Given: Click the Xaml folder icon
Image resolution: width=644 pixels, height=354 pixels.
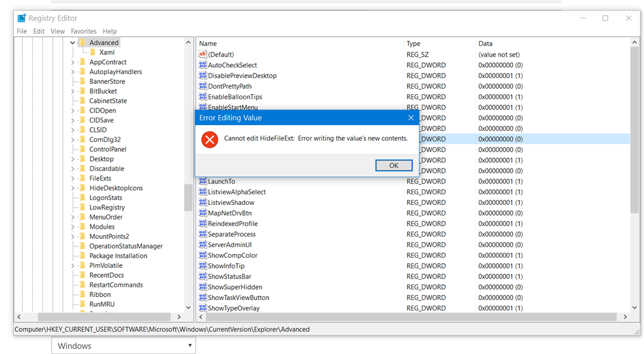Looking at the screenshot, I should [x=93, y=52].
